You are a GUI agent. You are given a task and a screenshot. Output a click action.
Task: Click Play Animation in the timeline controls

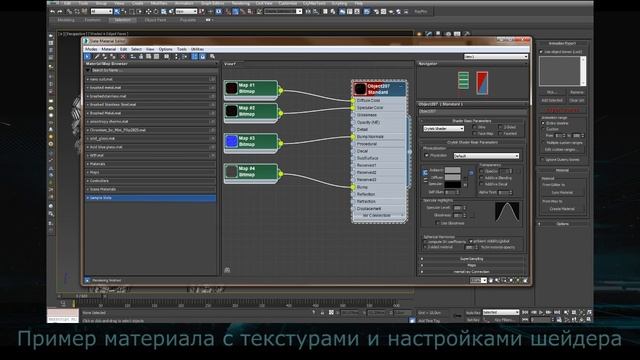pyautogui.click(x=541, y=312)
